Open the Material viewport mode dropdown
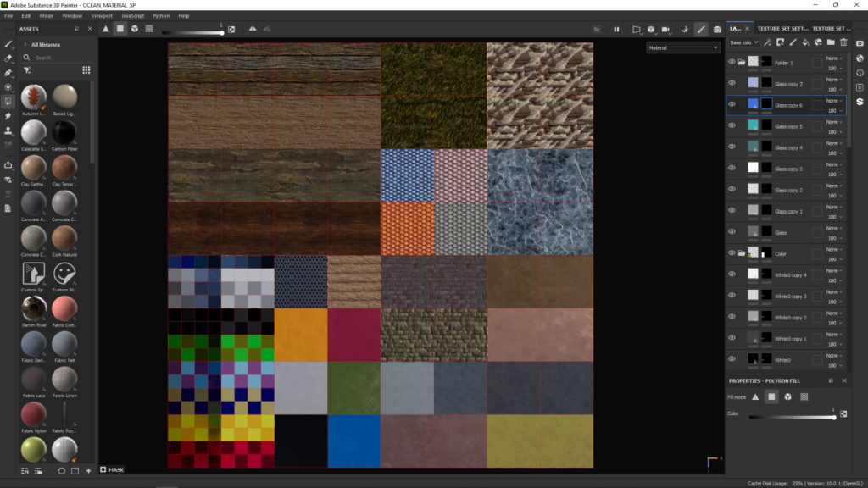This screenshot has height=488, width=868. tap(682, 47)
